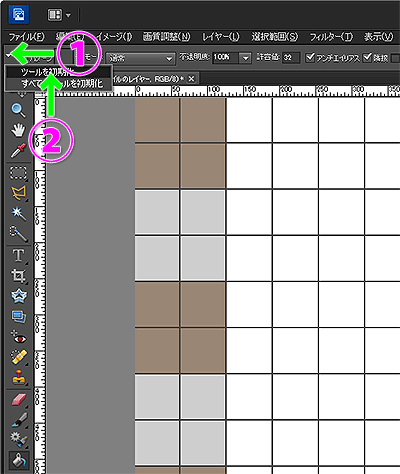Open the レイヤー(L) menu

pos(221,37)
